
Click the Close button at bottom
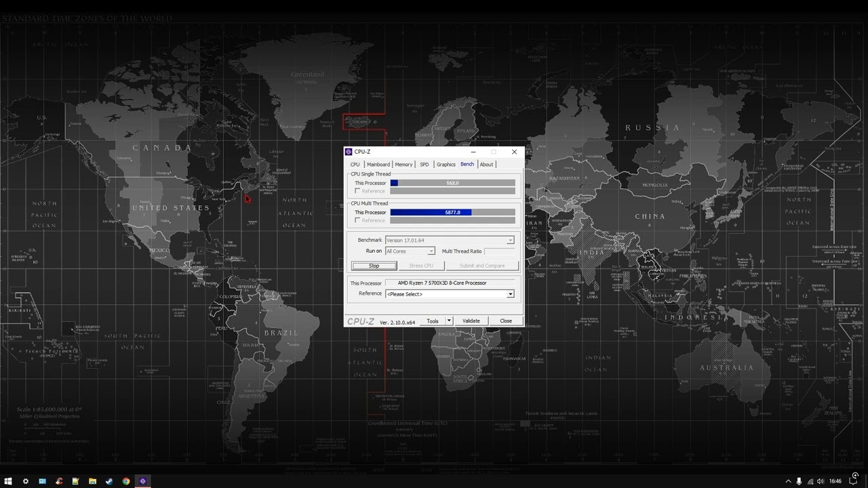pyautogui.click(x=506, y=321)
